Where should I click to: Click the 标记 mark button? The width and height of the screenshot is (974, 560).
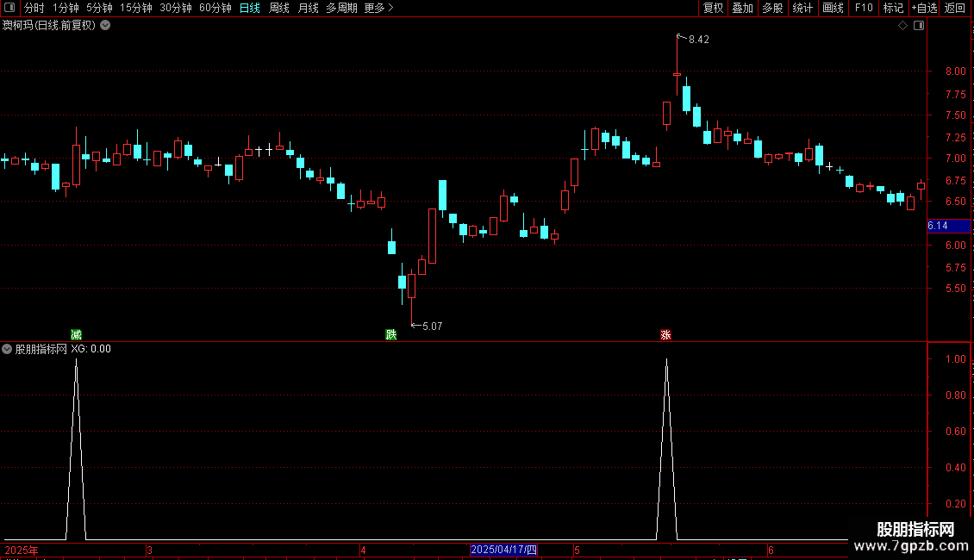click(x=893, y=8)
